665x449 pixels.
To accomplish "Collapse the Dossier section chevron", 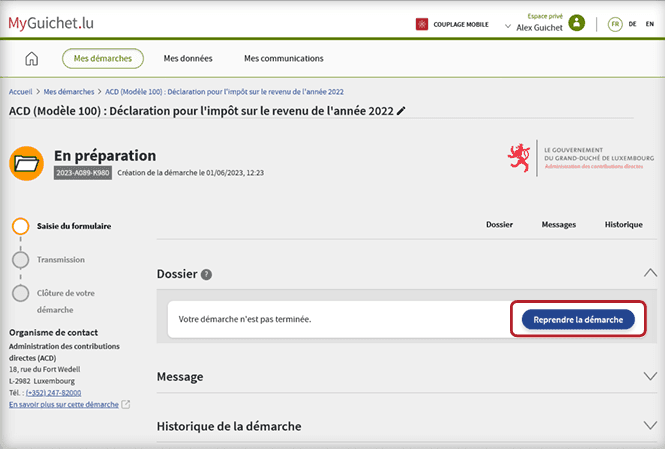I will click(650, 273).
